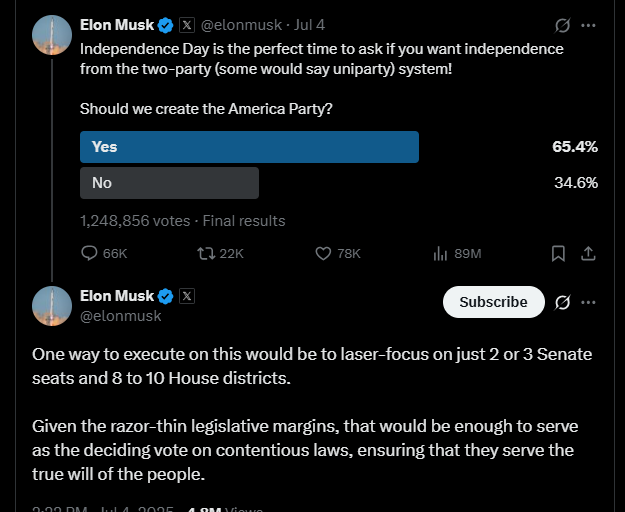Open @elonmusk handle link in top tweet
The height and width of the screenshot is (512, 625).
point(241,25)
